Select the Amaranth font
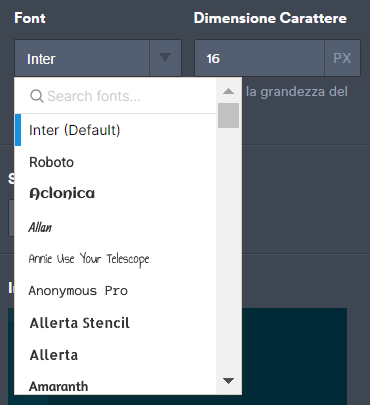370x405 pixels. coord(115,386)
